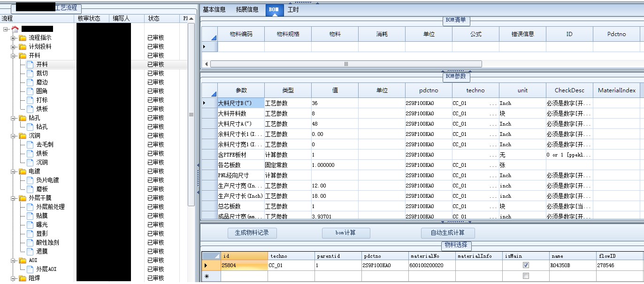The image size is (644, 284).
Task: Click the 电镀 folder icon
Action: click(x=23, y=172)
